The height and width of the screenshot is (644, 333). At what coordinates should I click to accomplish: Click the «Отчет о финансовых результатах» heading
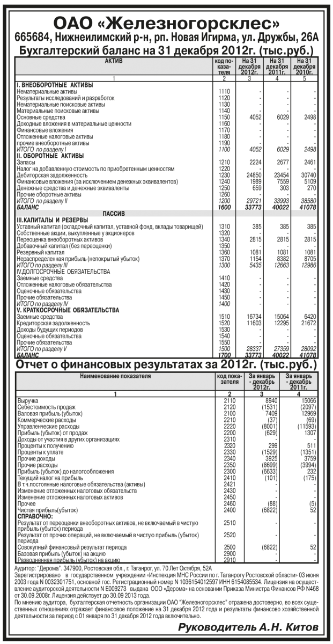[x=166, y=364]
